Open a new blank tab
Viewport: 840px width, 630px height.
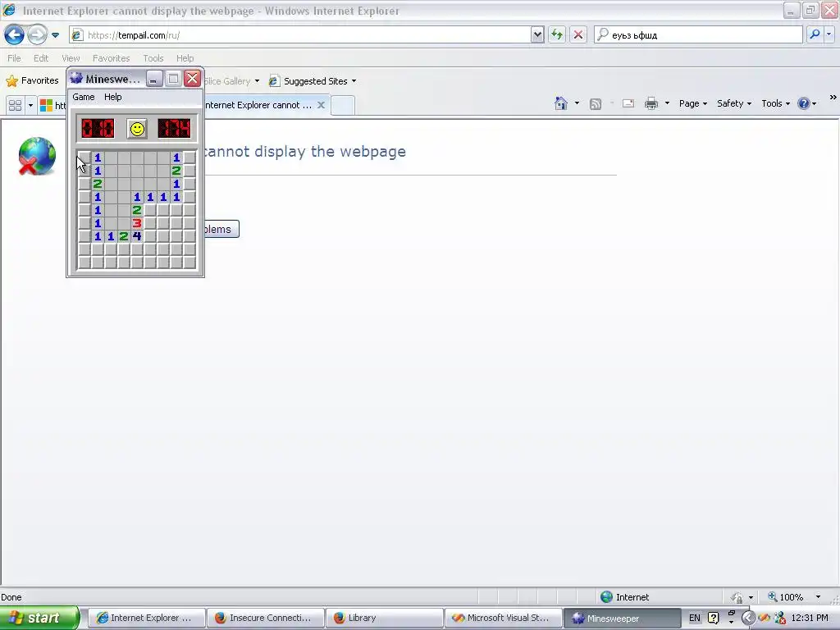(343, 105)
